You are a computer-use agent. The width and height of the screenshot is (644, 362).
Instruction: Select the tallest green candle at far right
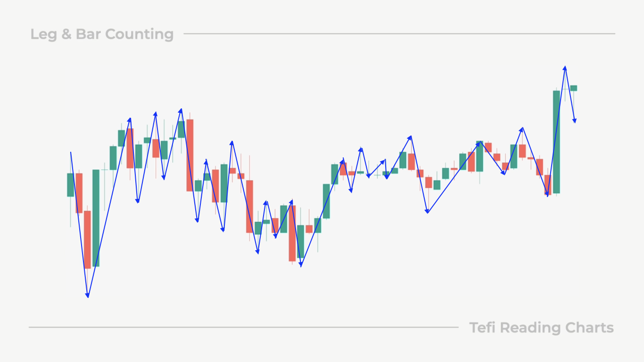[556, 142]
